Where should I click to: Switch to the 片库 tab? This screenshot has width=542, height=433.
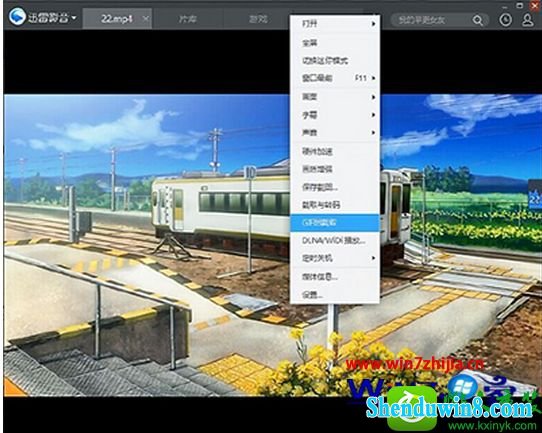click(x=188, y=19)
